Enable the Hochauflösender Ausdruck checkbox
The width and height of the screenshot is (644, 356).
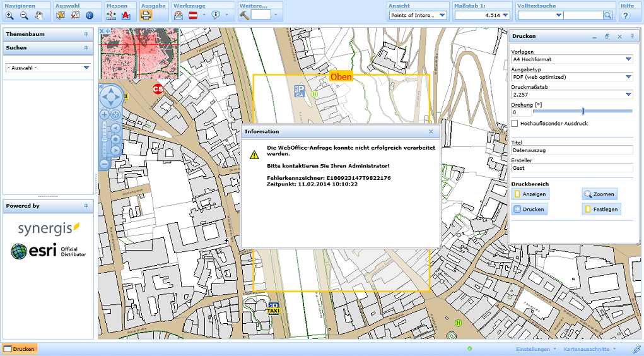[515, 124]
